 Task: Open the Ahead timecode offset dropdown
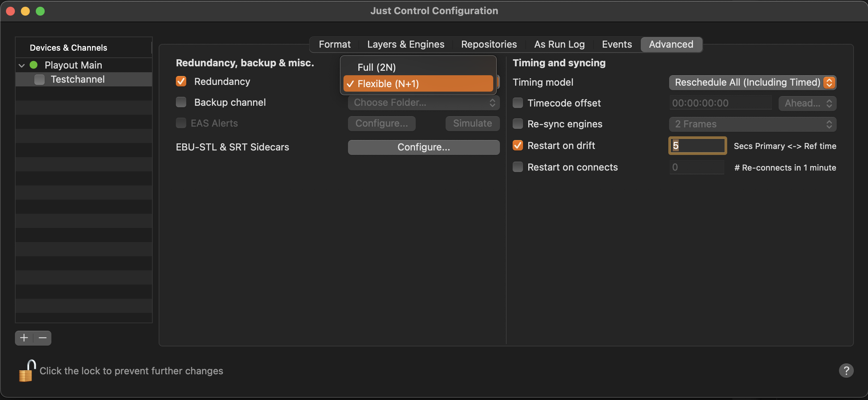tap(807, 103)
